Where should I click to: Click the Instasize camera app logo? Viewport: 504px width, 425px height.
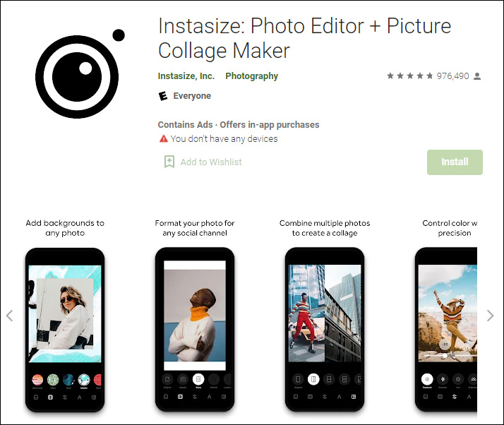point(80,73)
